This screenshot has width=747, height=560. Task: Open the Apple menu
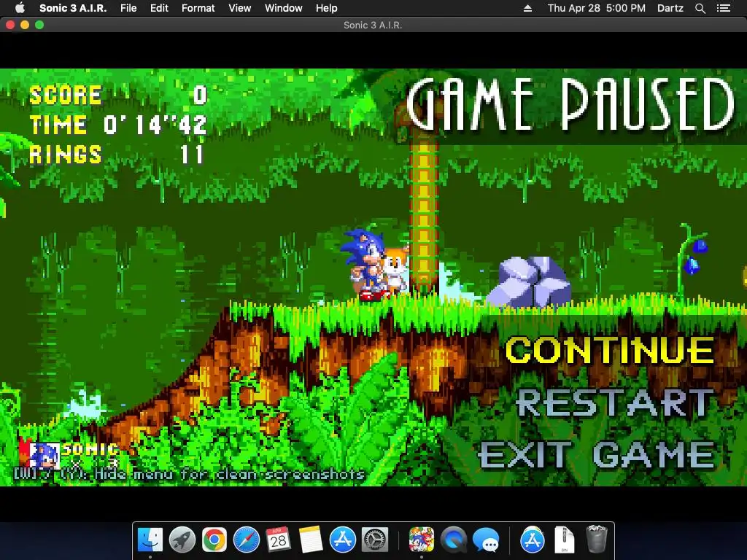pos(20,8)
